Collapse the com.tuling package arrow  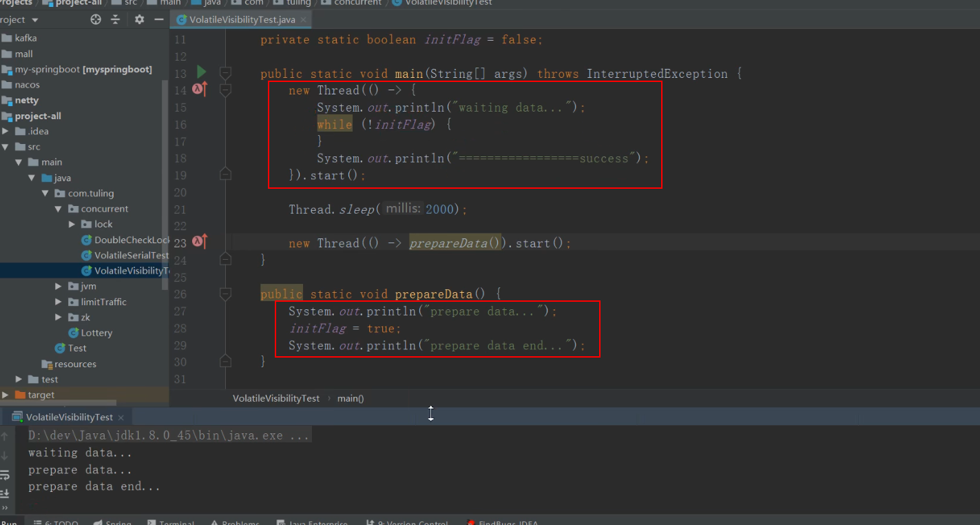(45, 194)
